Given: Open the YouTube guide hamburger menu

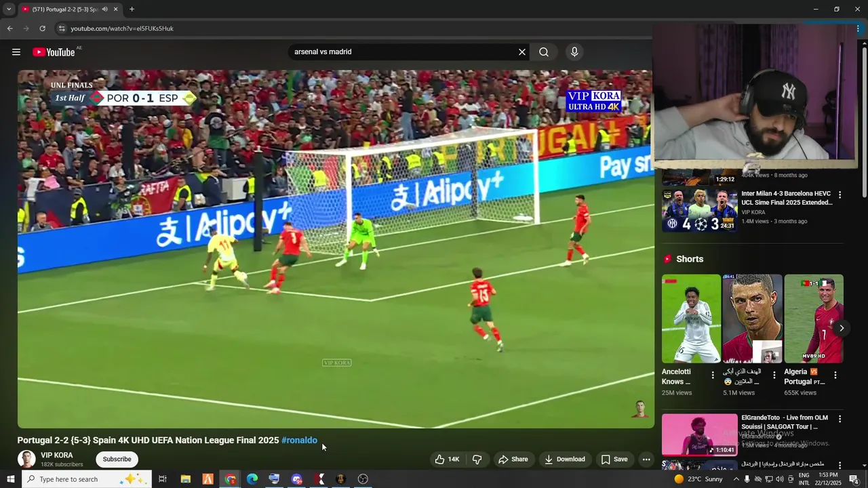Looking at the screenshot, I should (16, 52).
